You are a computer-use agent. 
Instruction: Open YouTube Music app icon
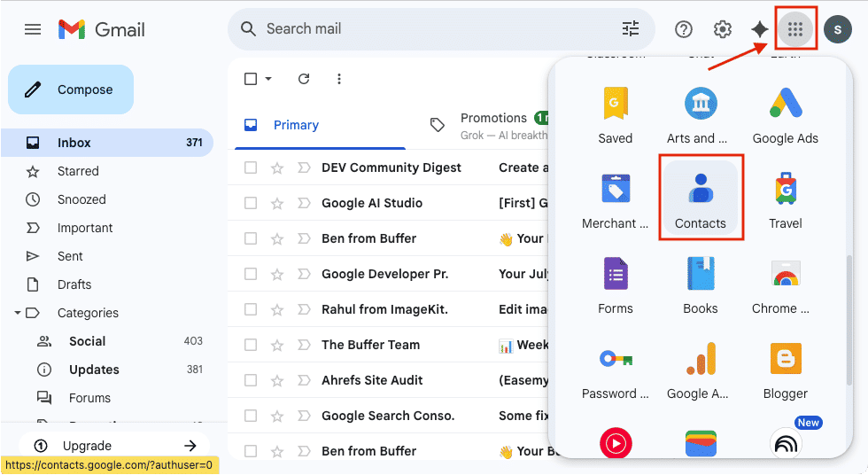coord(615,443)
